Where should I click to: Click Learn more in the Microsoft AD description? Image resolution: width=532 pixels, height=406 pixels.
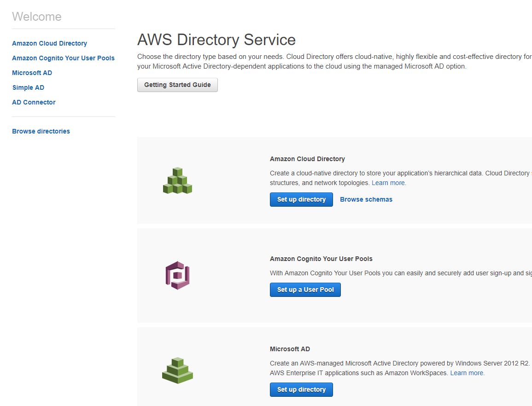pos(467,373)
